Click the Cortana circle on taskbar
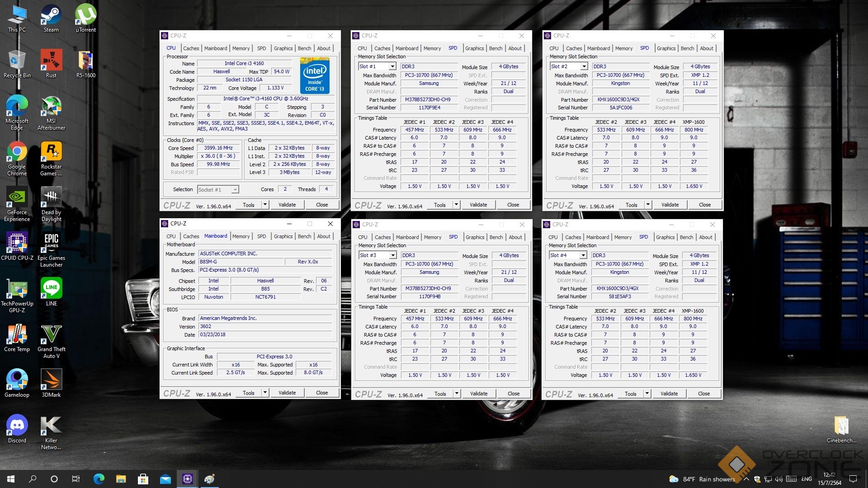 click(x=54, y=479)
